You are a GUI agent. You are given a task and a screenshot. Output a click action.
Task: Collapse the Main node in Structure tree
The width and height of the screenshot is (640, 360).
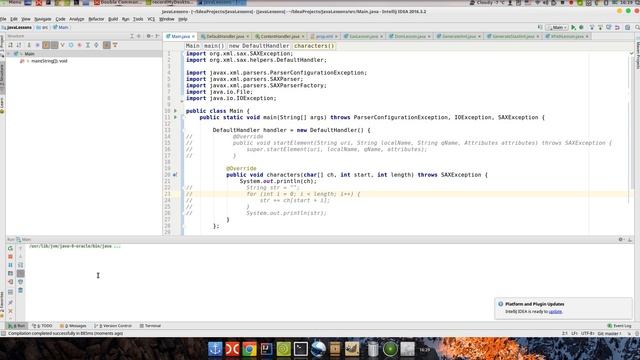[9, 54]
